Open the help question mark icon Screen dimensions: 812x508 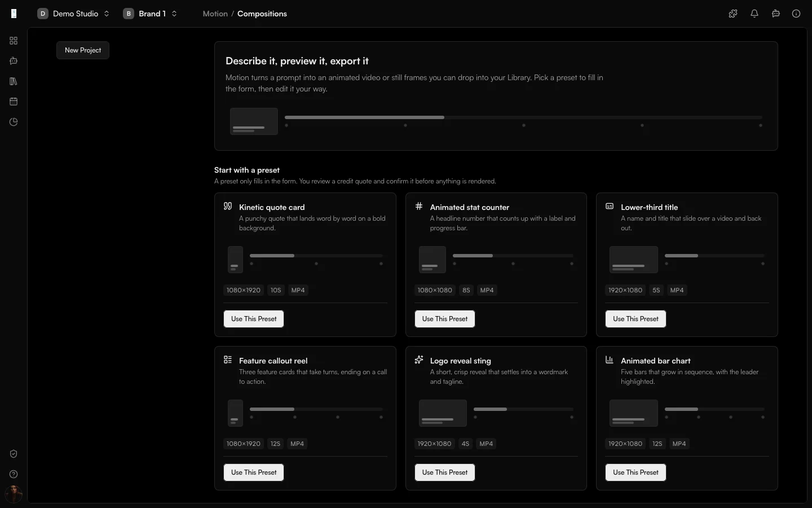(x=14, y=474)
